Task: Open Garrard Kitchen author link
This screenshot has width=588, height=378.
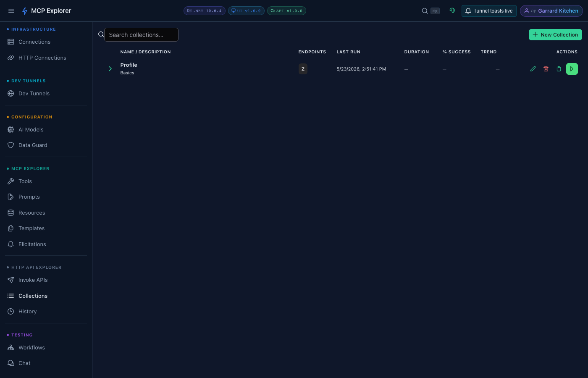Action: pyautogui.click(x=551, y=11)
